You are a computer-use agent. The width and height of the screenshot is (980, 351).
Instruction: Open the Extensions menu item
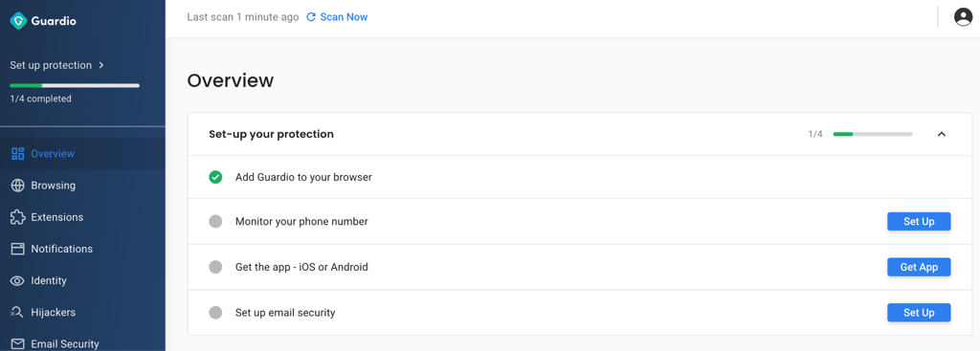82,217
